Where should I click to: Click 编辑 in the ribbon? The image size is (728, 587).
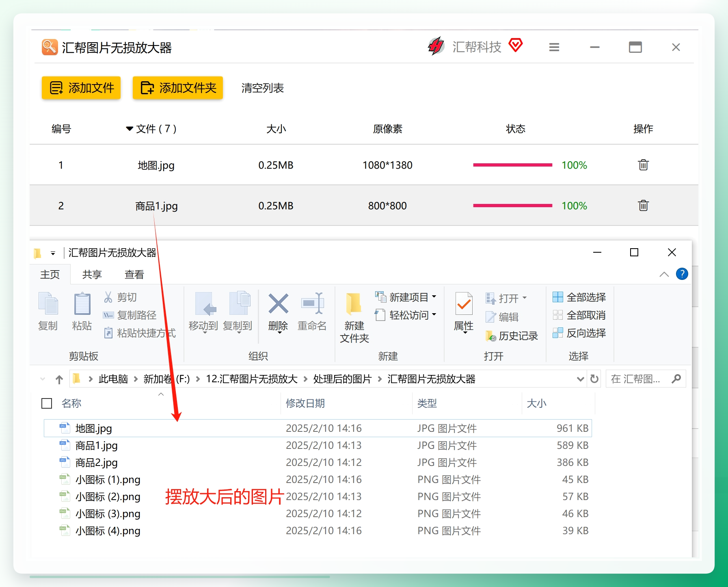(502, 317)
